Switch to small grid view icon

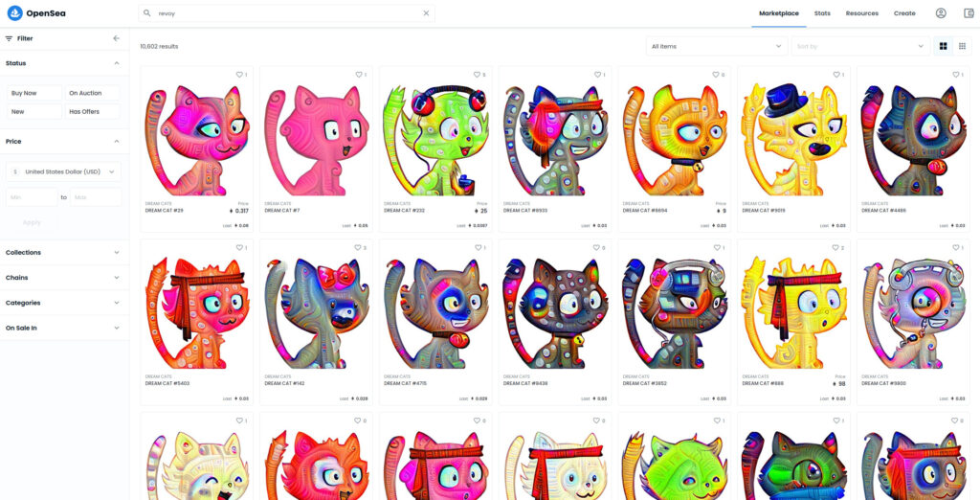(963, 46)
